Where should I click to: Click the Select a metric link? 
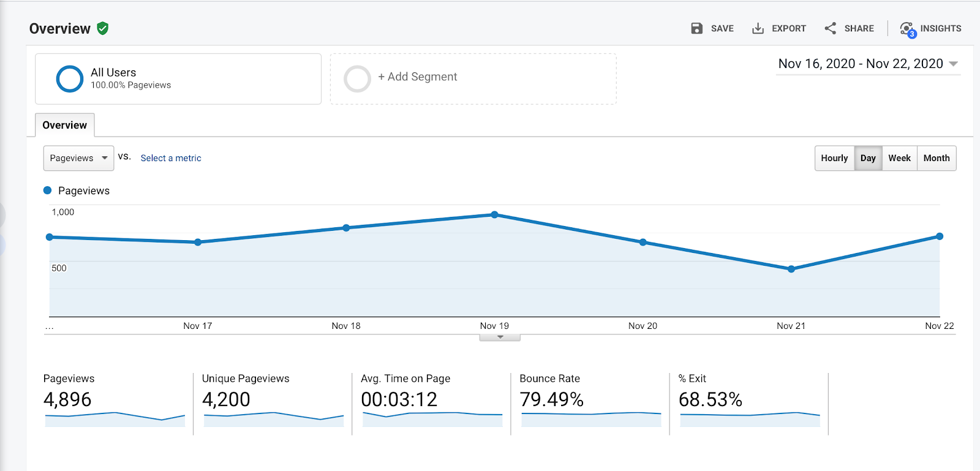tap(171, 158)
